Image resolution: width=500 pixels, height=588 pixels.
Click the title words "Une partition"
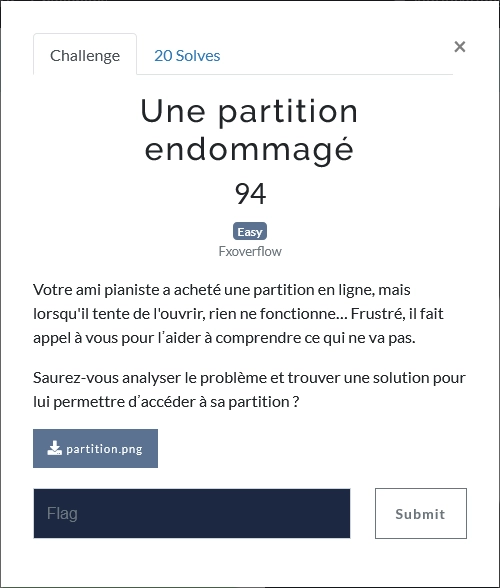coord(249,111)
